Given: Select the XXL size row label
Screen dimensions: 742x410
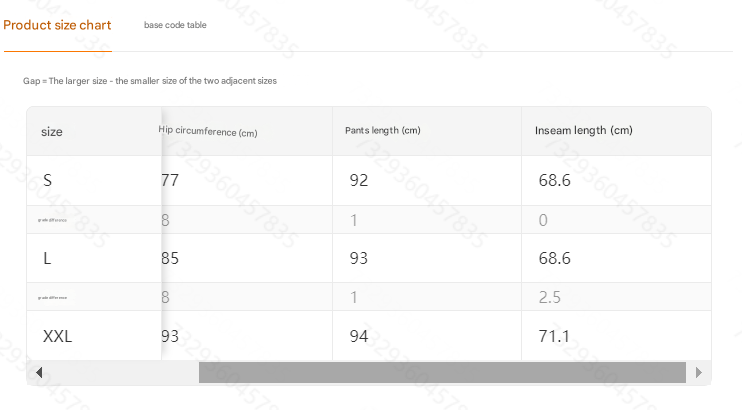Looking at the screenshot, I should 57,337.
